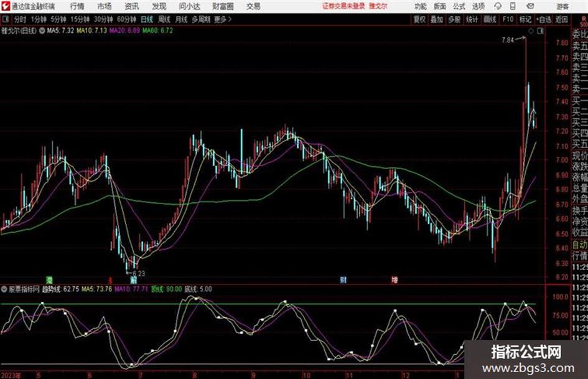Image resolution: width=588 pixels, height=379 pixels.
Task: Switch to 60分钟 period tab
Action: (126, 19)
